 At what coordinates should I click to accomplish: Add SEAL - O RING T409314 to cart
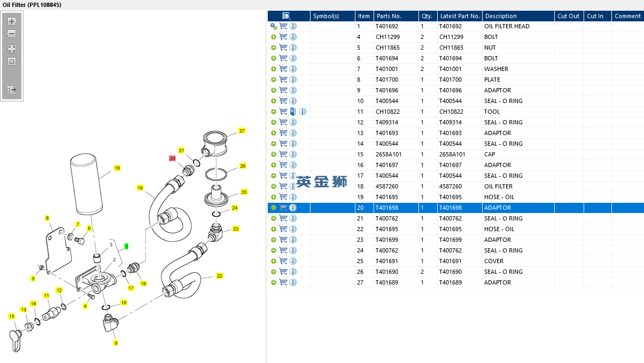pyautogui.click(x=283, y=122)
